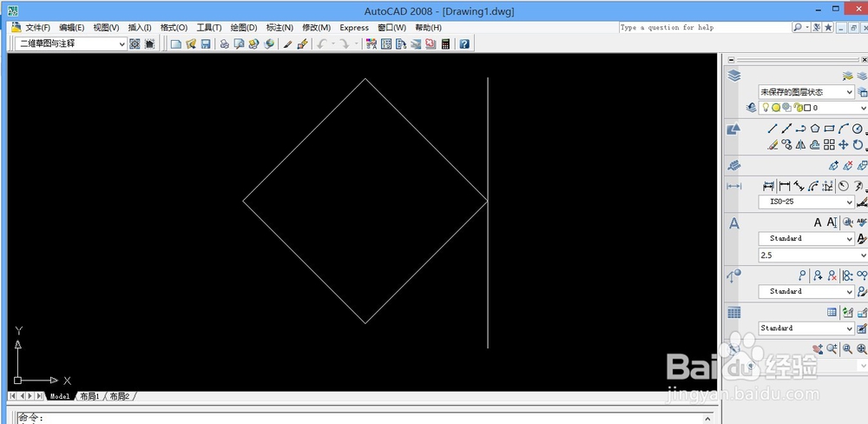This screenshot has height=424, width=868.
Task: Select the Polygon tool
Action: (815, 129)
